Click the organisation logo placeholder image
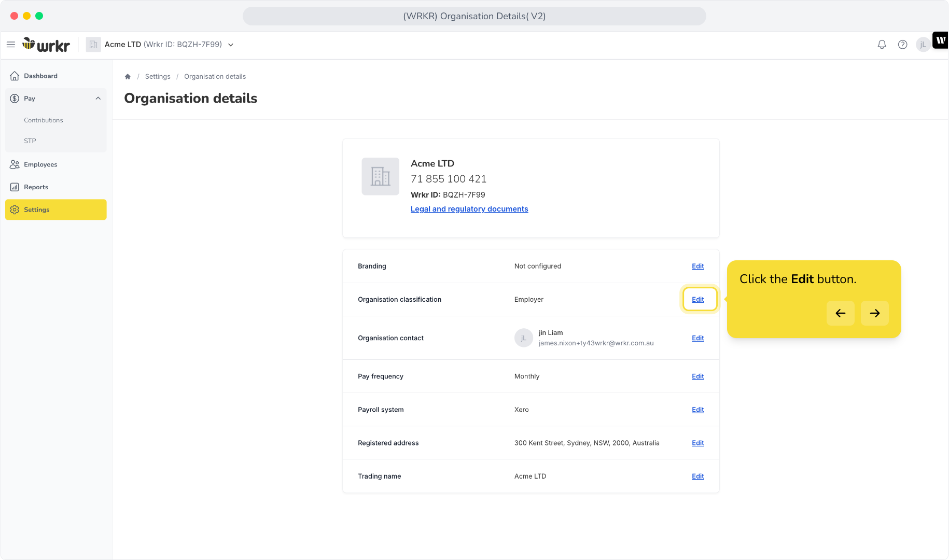This screenshot has height=560, width=949. 381,176
